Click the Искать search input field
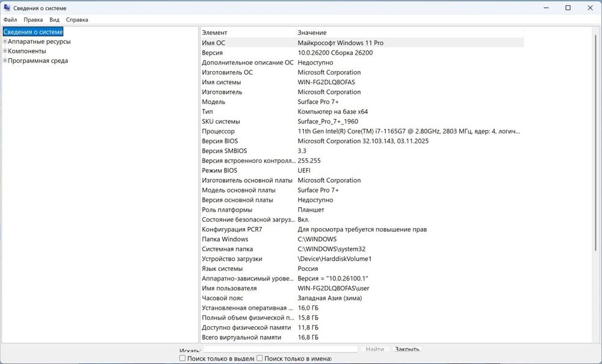Screen dimensions: 602x364 [281, 349]
